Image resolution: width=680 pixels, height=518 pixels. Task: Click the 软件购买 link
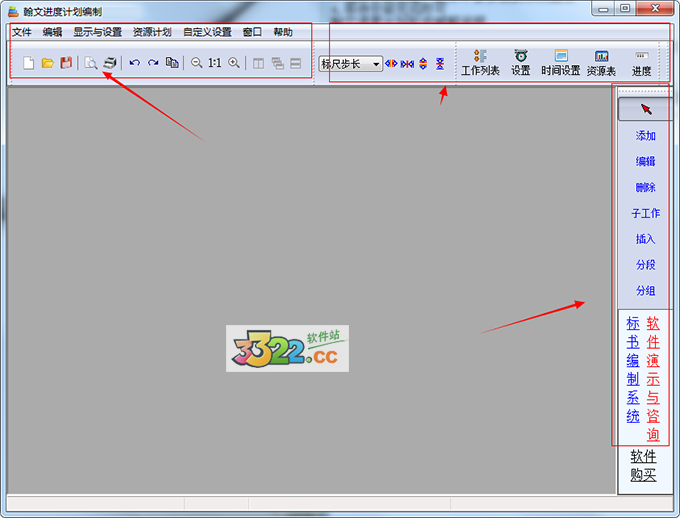[x=643, y=465]
